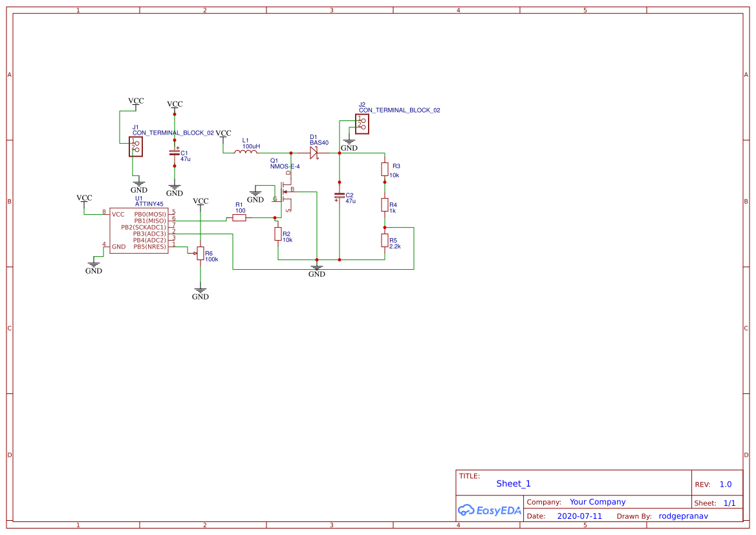Click the 'Your Company' field
Image resolution: width=756 pixels, height=535 pixels.
[597, 502]
